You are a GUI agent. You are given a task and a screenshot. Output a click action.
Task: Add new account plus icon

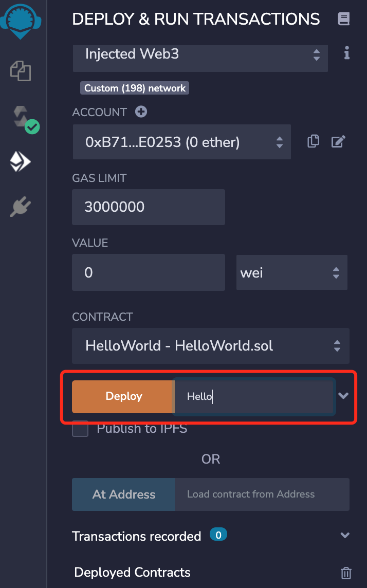click(141, 112)
